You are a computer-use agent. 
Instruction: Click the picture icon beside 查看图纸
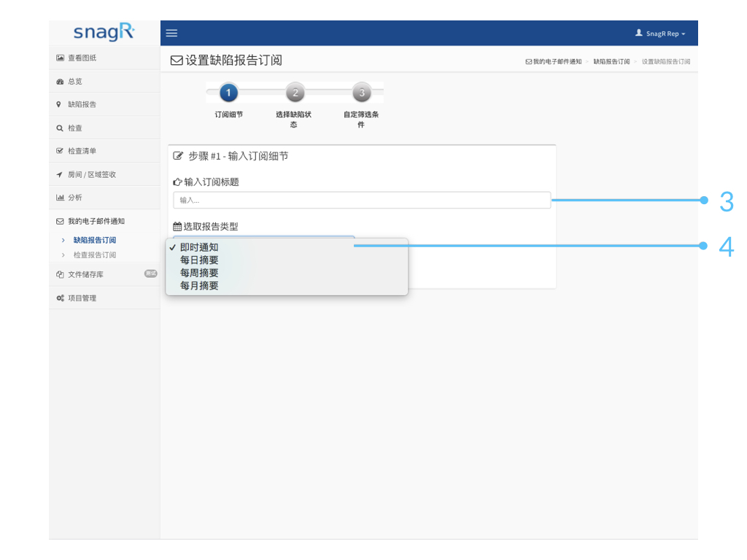[x=60, y=58]
